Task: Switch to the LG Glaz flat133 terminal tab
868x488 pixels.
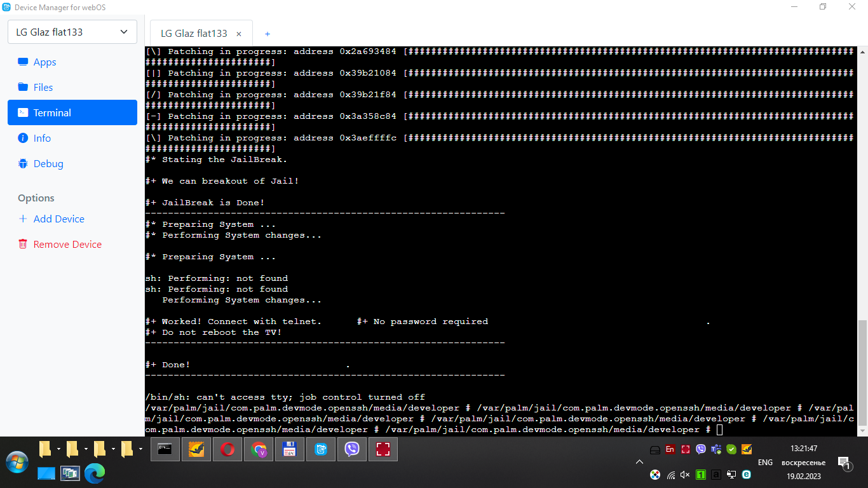Action: click(193, 34)
